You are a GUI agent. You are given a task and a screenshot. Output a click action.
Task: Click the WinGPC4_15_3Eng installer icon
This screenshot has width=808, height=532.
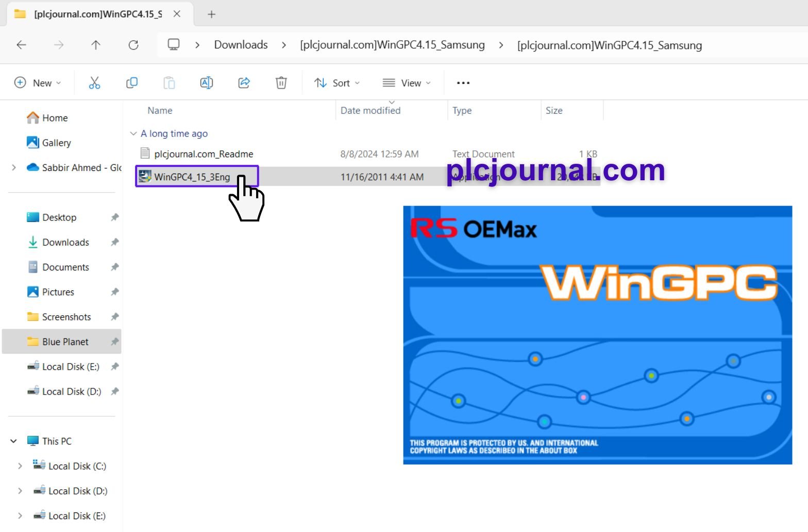tap(145, 177)
